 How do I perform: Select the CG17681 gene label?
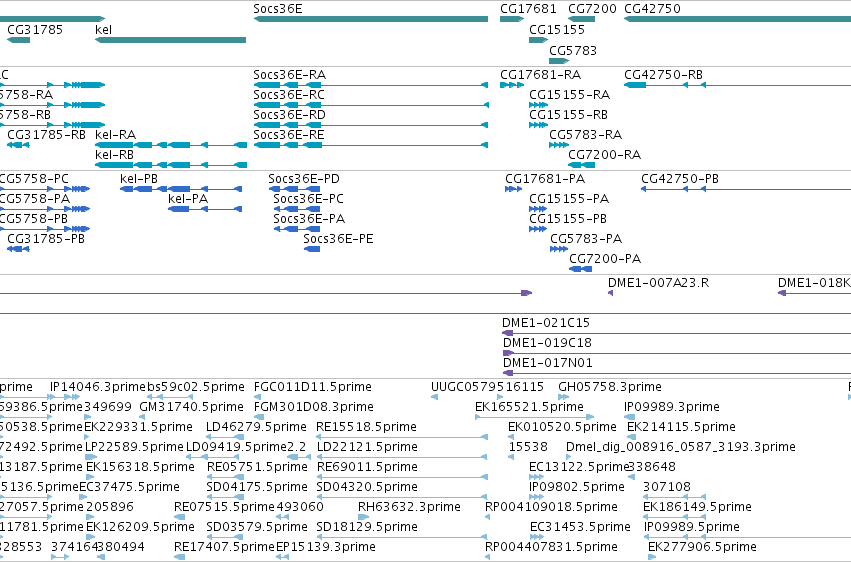(x=528, y=9)
